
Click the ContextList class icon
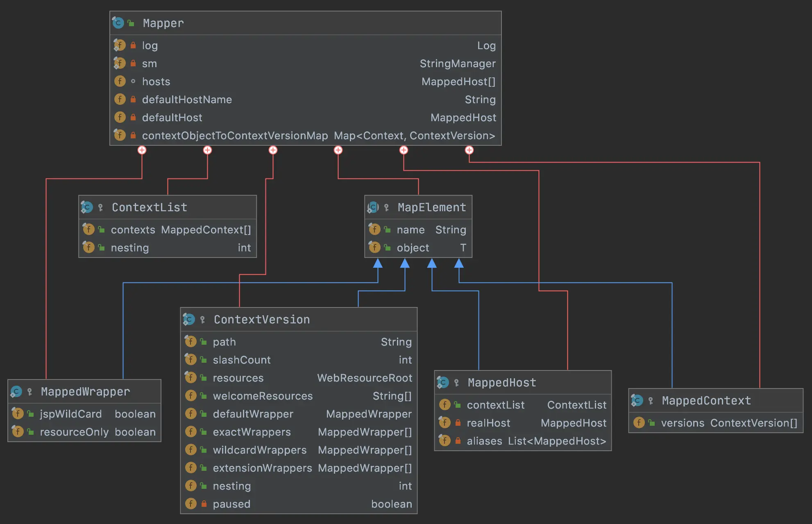(87, 207)
